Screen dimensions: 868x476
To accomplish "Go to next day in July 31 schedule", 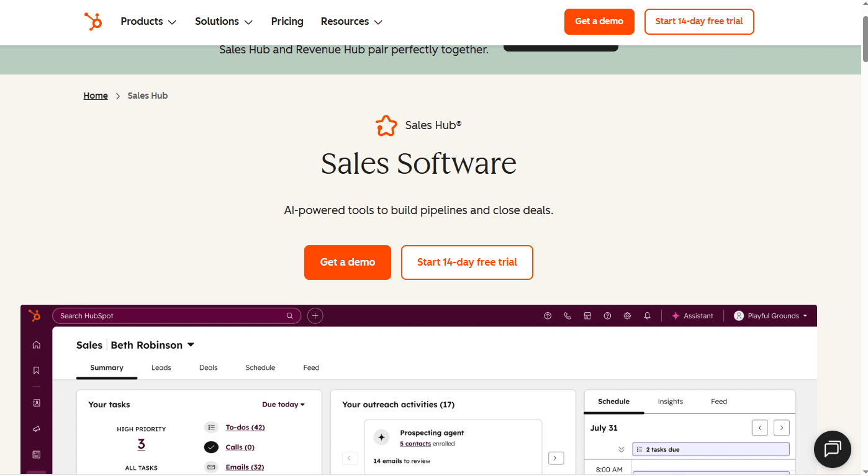I will pyautogui.click(x=782, y=428).
